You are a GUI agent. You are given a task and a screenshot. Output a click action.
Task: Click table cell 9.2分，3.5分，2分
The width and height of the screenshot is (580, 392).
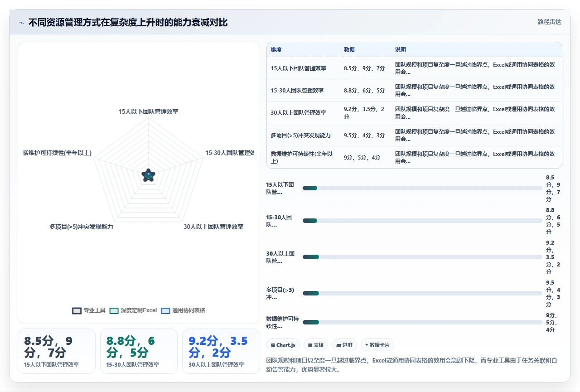[x=364, y=113]
